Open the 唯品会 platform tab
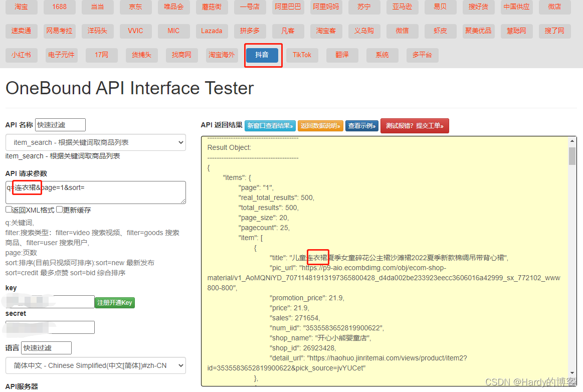The image size is (583, 392). (173, 7)
